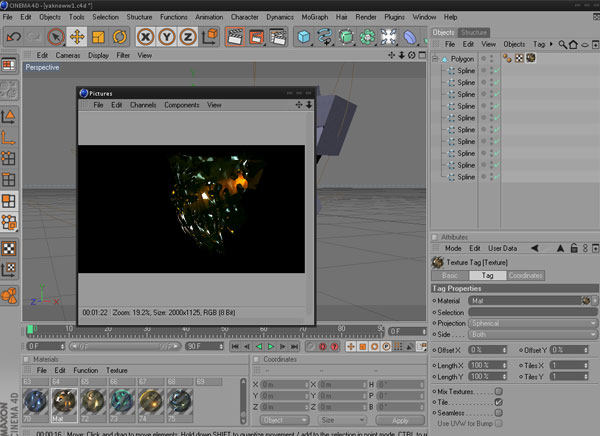Open Channels menu in Pictures window

tap(143, 105)
